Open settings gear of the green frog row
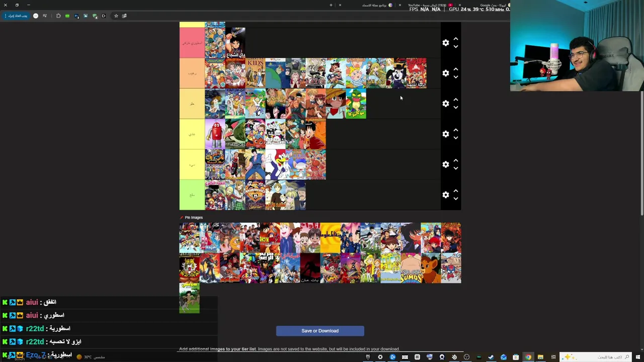The image size is (644, 362). (446, 104)
